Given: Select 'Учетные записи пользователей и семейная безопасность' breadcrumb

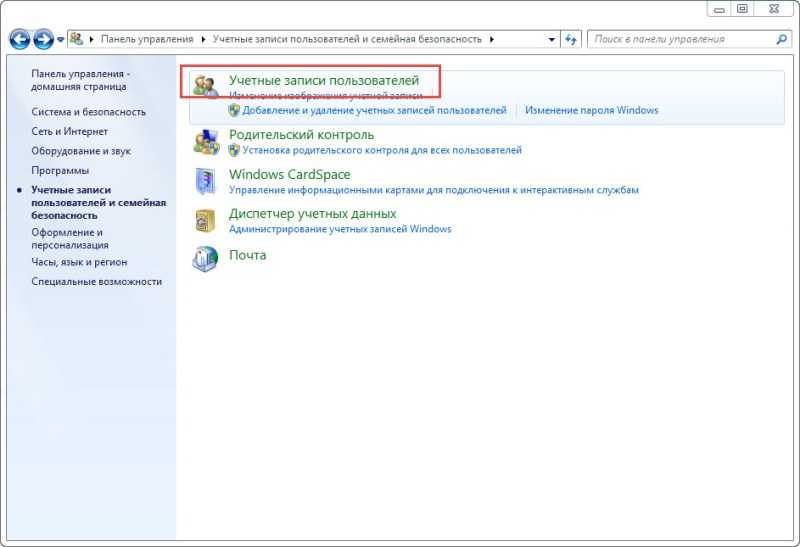Looking at the screenshot, I should click(347, 39).
